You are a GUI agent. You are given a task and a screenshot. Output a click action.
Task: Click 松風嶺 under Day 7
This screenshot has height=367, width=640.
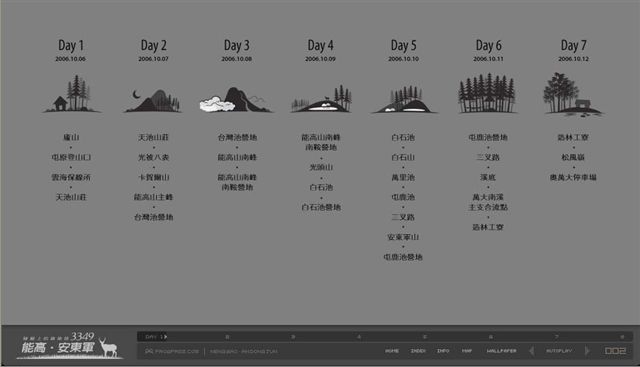573,157
